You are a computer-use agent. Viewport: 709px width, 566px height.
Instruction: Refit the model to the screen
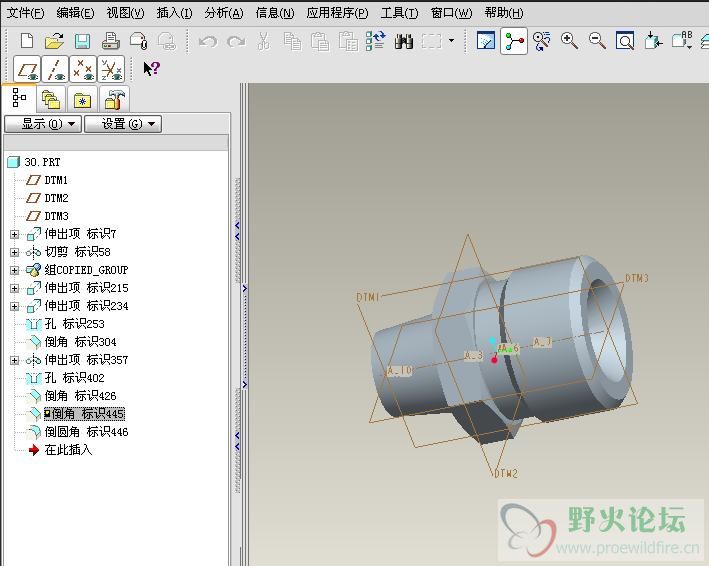tap(625, 41)
